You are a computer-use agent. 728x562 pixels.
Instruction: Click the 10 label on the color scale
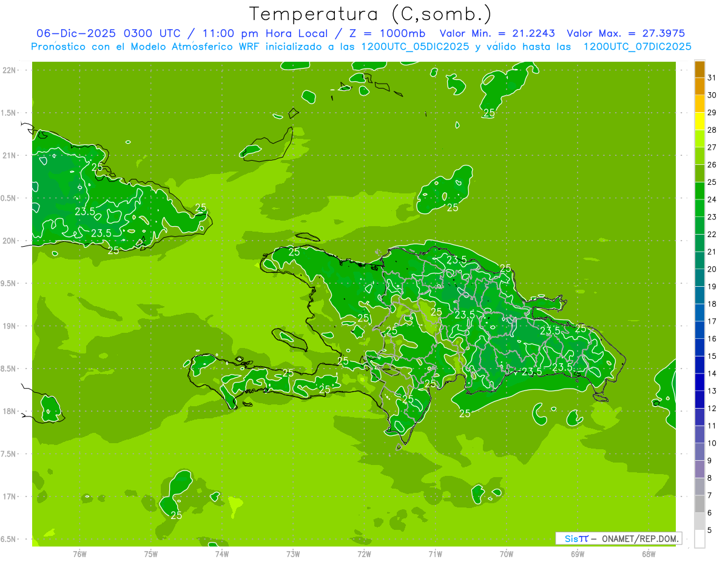point(712,443)
